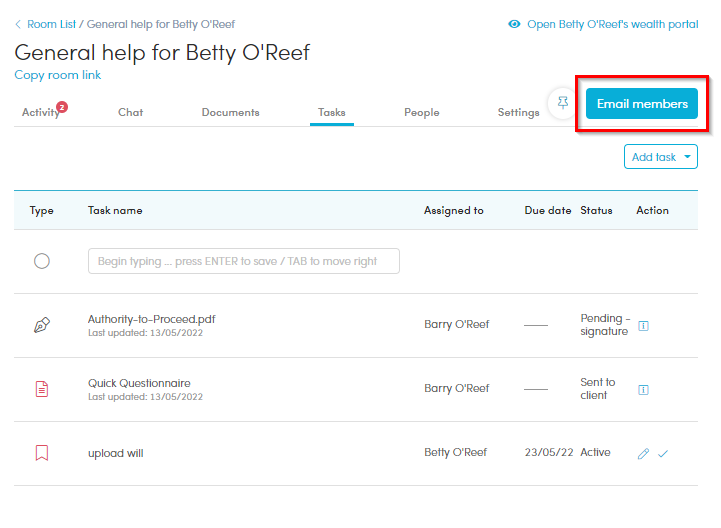Click the back chevron before Room List
Viewport: 721px width, 528px height.
pos(18,24)
